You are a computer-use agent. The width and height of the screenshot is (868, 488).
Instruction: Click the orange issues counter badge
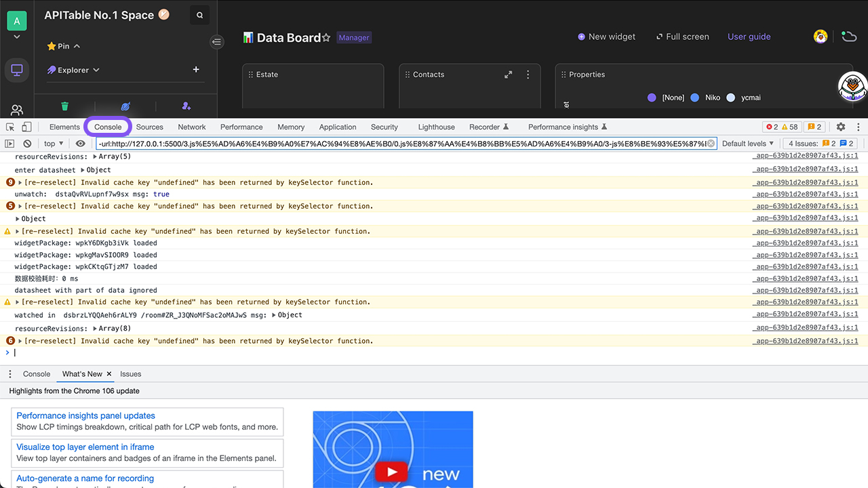click(814, 127)
